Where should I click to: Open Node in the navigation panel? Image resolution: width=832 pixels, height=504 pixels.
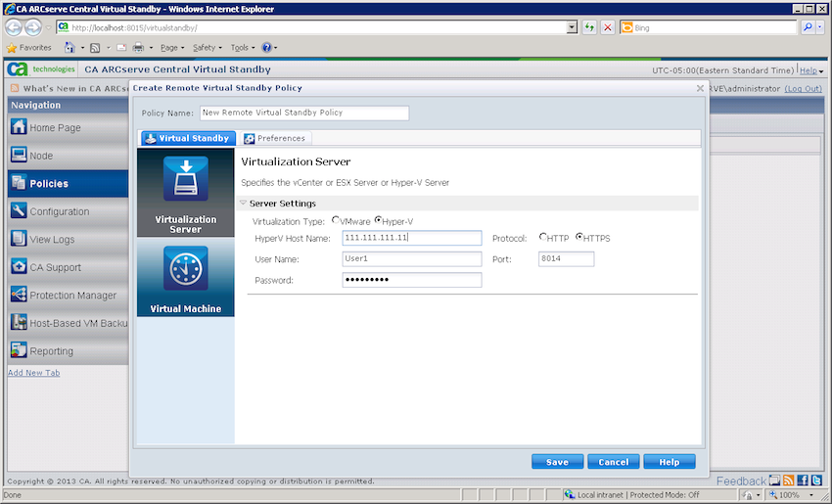[68, 156]
